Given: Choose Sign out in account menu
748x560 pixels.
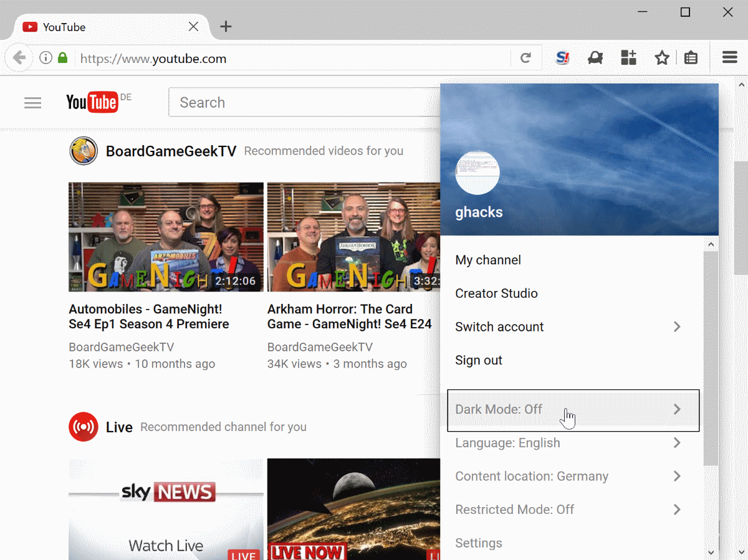Looking at the screenshot, I should 479,360.
